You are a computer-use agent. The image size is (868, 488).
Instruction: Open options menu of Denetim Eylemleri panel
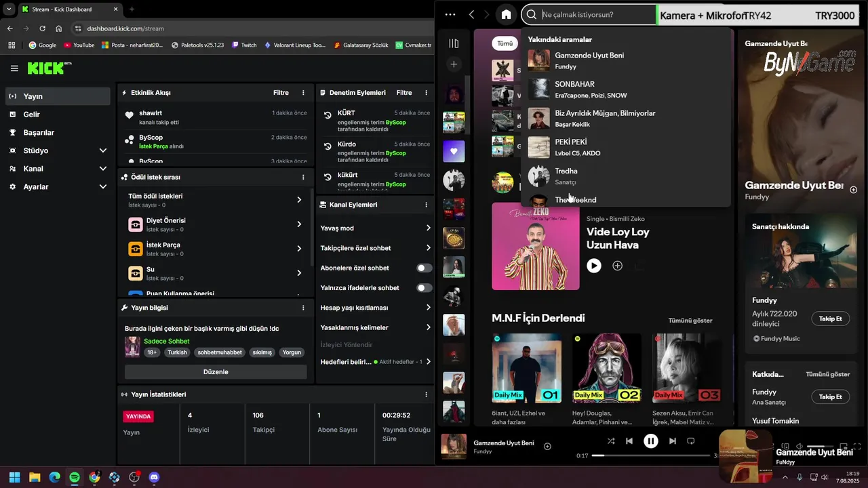pos(426,93)
